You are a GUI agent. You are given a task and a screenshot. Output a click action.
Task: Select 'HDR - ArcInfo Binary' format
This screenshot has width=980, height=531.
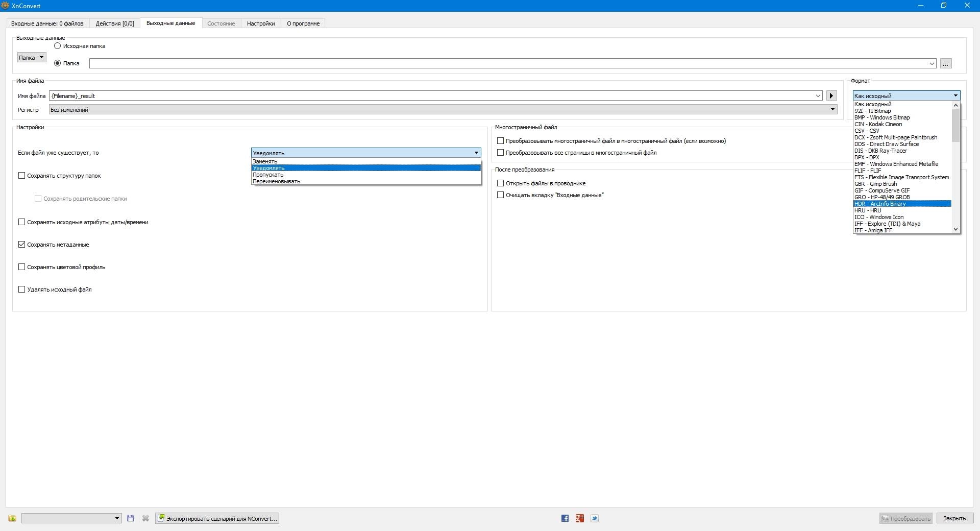[902, 204]
